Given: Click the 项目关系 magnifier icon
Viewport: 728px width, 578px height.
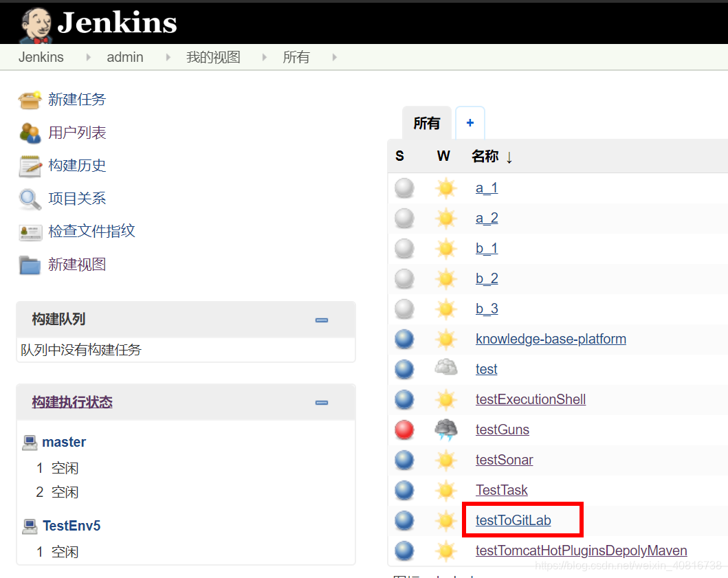Looking at the screenshot, I should coord(30,199).
